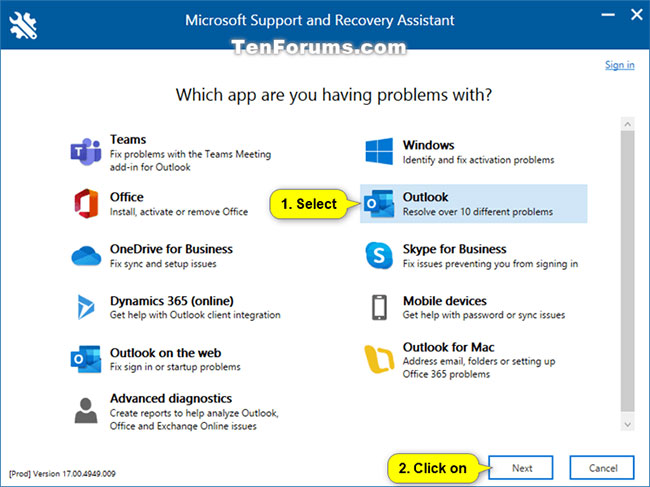Select the Office logo icon
Image resolution: width=650 pixels, height=487 pixels.
86,204
